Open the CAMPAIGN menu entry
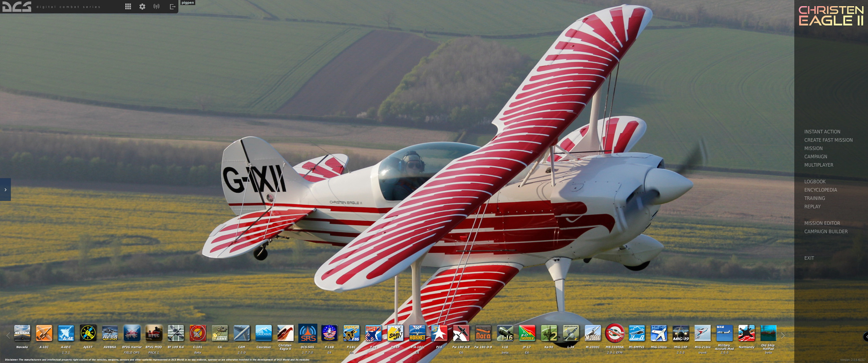The image size is (868, 363). [x=815, y=157]
